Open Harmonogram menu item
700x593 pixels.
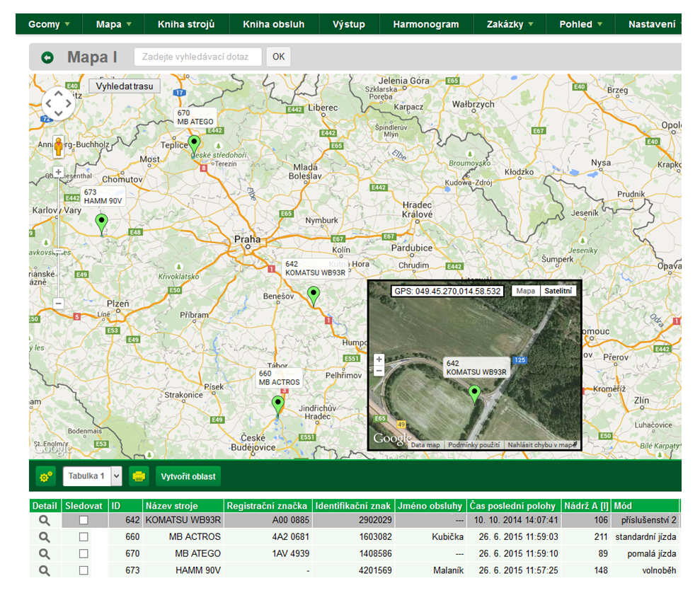pyautogui.click(x=426, y=24)
